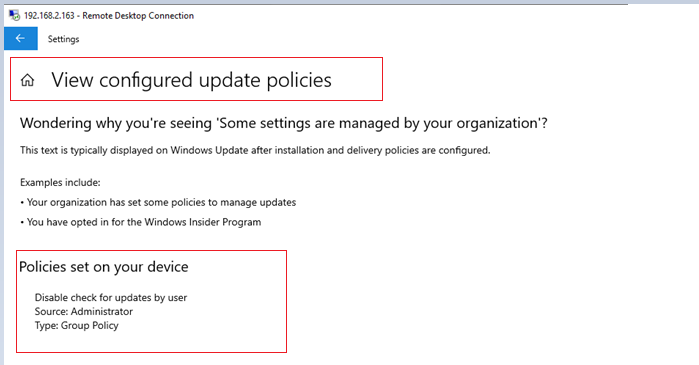Select the 'Your organization has set some policies' bullet
The image size is (699, 365).
158,202
